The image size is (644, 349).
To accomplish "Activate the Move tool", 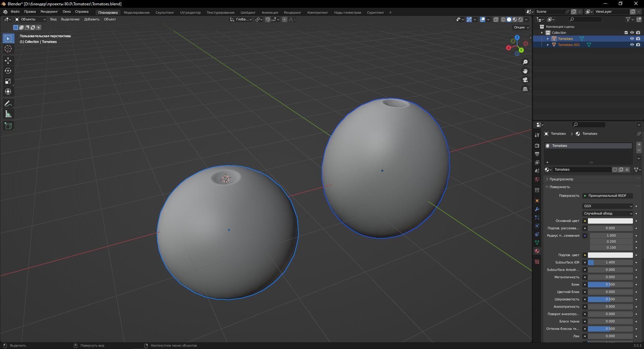I will (8, 61).
